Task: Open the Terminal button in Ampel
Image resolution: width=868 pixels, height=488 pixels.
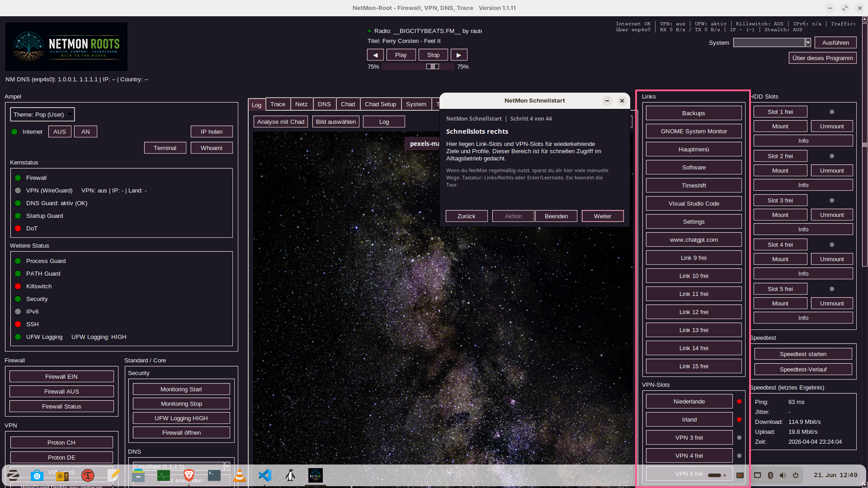Action: point(165,148)
